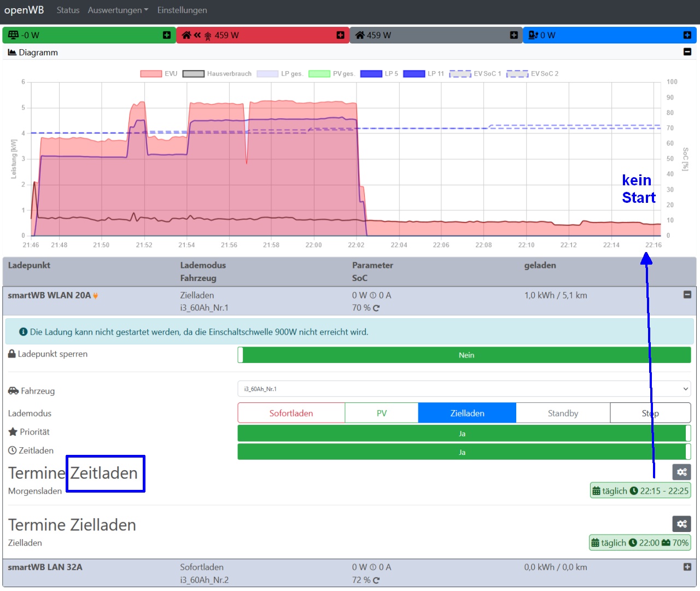The width and height of the screenshot is (700, 591).
Task: Toggle EVU series in chart legend
Action: click(x=159, y=74)
